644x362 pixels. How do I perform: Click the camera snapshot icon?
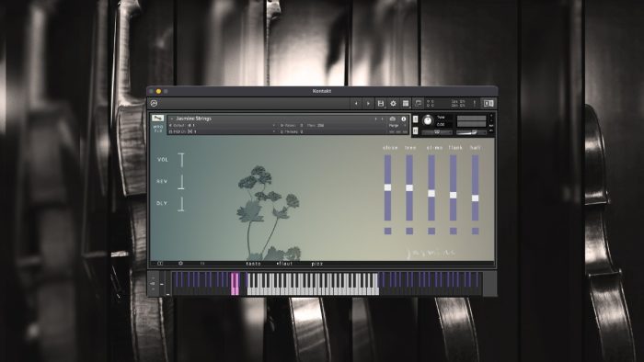[x=393, y=119]
